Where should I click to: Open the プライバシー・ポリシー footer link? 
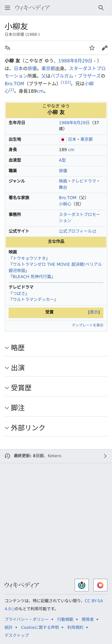tap(27, 619)
